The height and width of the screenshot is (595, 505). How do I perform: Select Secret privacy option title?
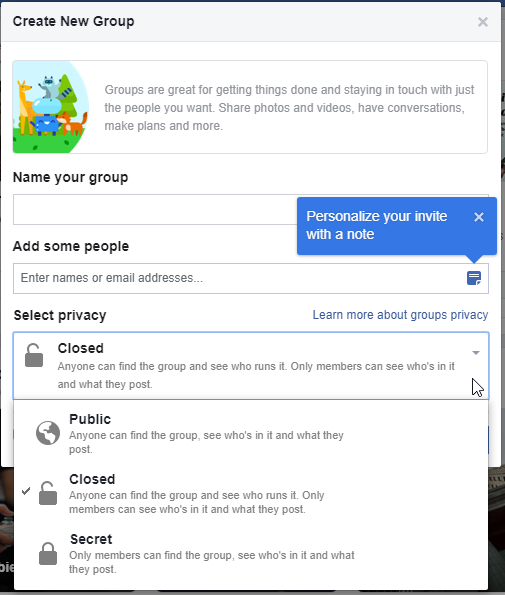[x=91, y=539]
